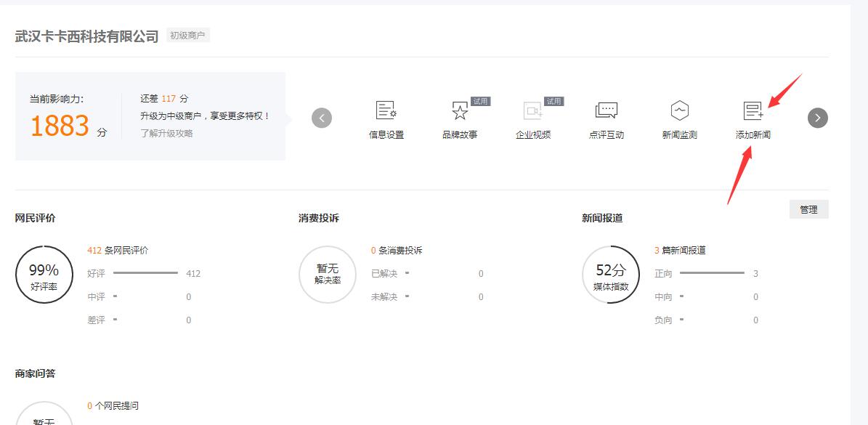The height and width of the screenshot is (425, 868).
Task: Click the 点评互动 label
Action: pyautogui.click(x=607, y=135)
